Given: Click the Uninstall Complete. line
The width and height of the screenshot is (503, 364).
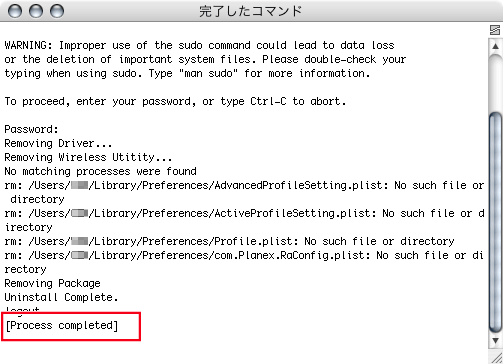Looking at the screenshot, I should point(61,297).
